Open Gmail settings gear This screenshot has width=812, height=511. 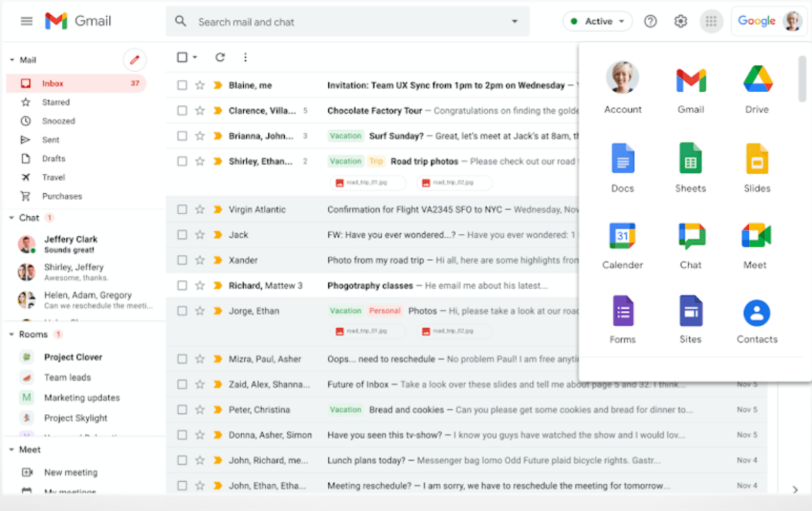(x=680, y=21)
